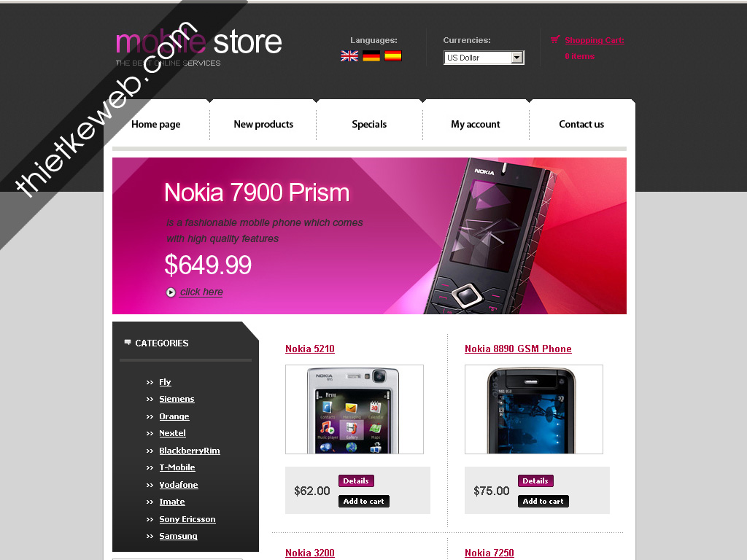Click the shopping cart icon
This screenshot has height=560, width=747.
point(555,39)
